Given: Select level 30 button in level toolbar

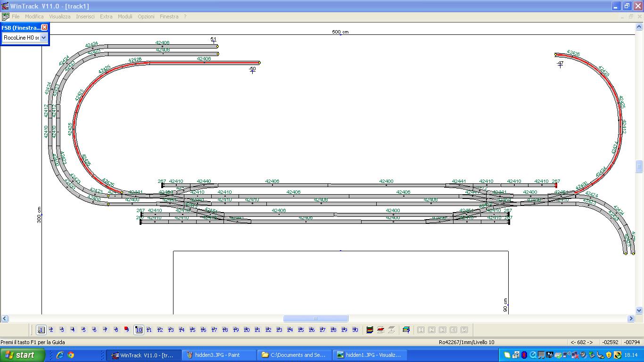Looking at the screenshot, I should 355,330.
